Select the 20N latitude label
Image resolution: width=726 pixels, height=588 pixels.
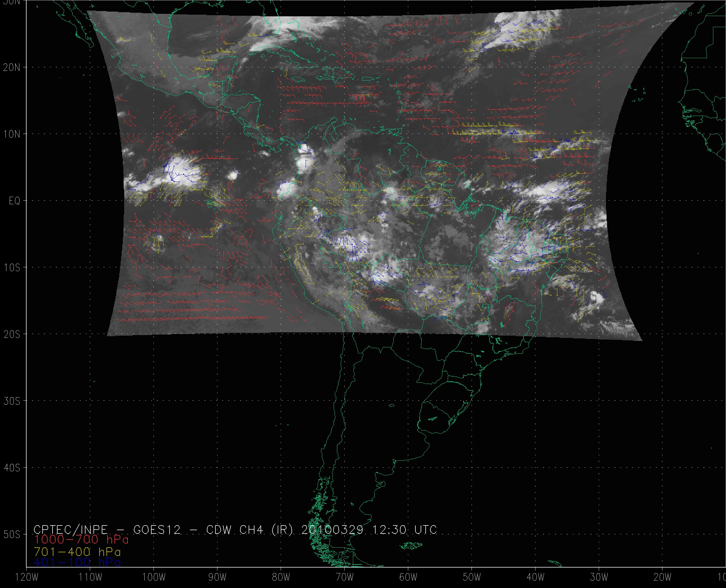12,67
